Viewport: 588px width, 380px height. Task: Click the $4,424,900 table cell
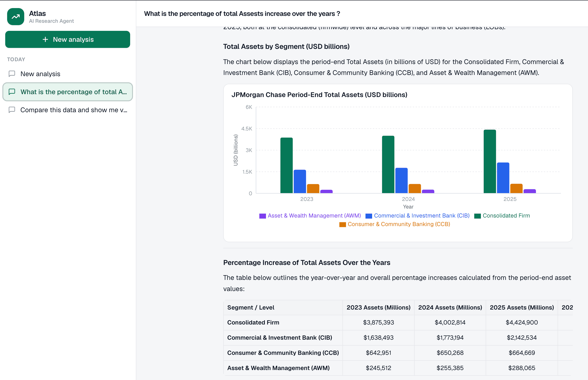pos(522,323)
